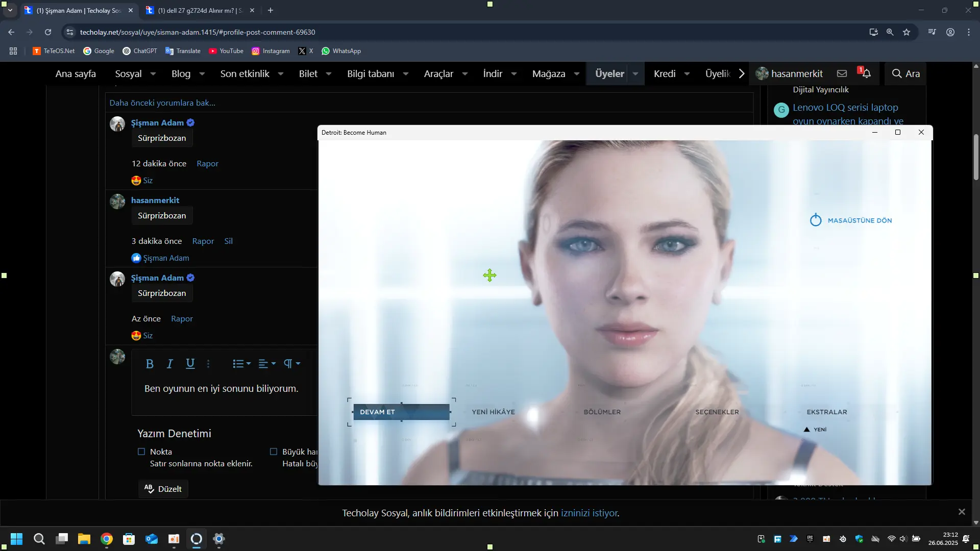Select EKSTRALAR in Detroit menu
Image resolution: width=980 pixels, height=551 pixels.
pyautogui.click(x=827, y=412)
